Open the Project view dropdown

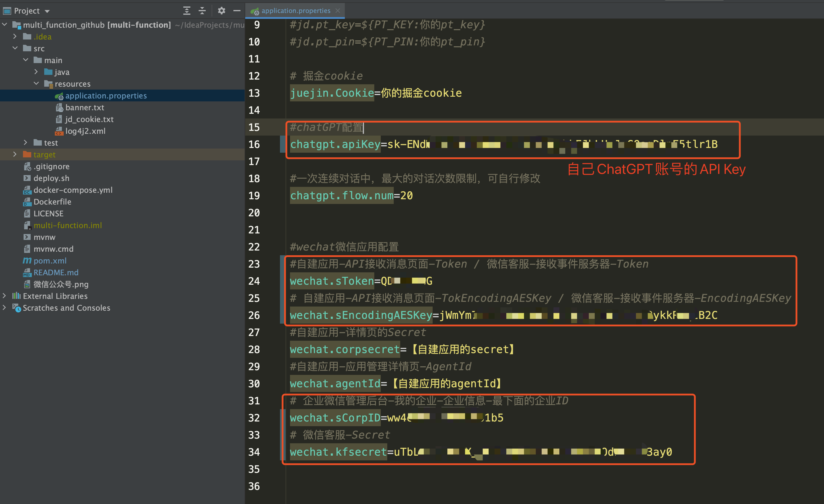[47, 11]
